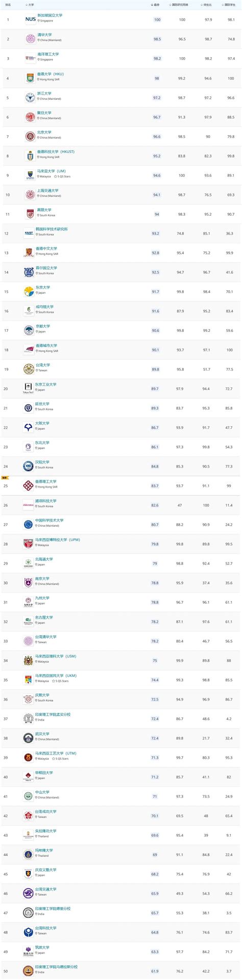Sort by 国际学生 column header
242x980 pixels.
[230, 5]
